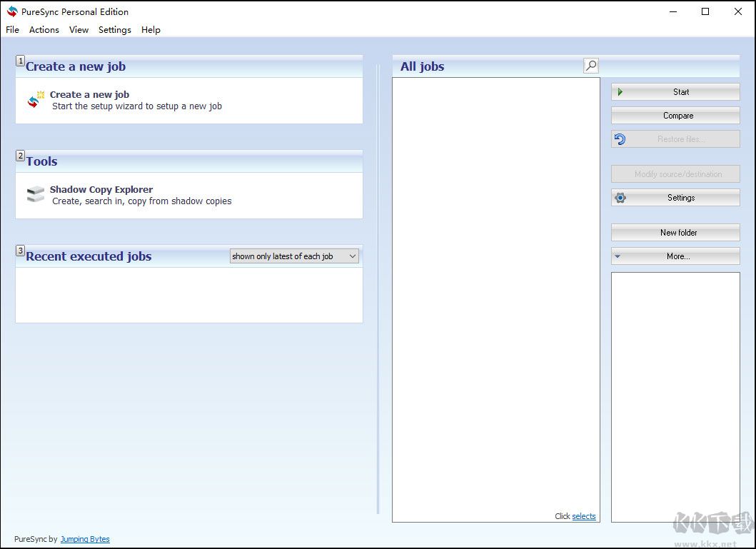Open the File menu
The height and width of the screenshot is (549, 756).
[x=13, y=30]
